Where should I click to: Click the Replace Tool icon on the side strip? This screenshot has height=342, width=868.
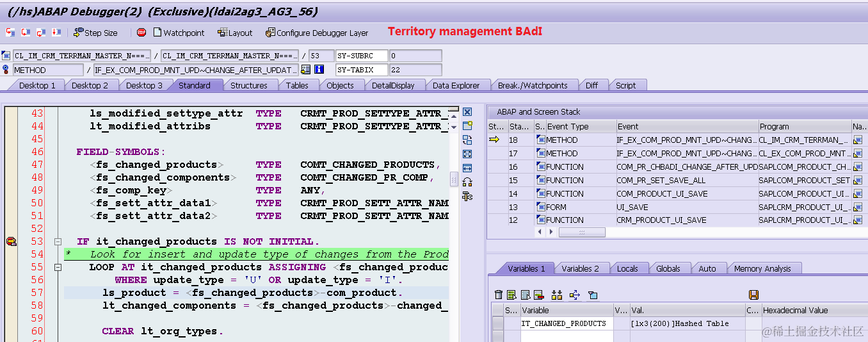tap(467, 140)
